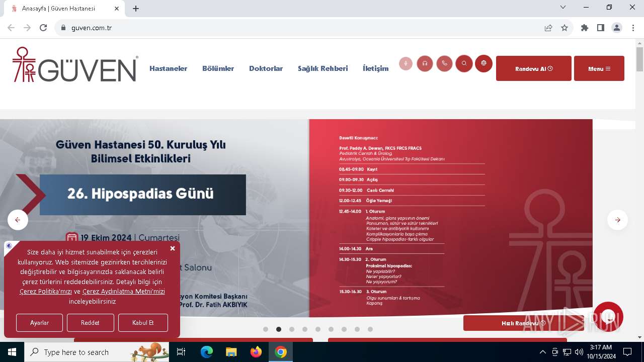The image size is (644, 362).
Task: Click the page vertical scrollbar thumb
Action: 639,60
